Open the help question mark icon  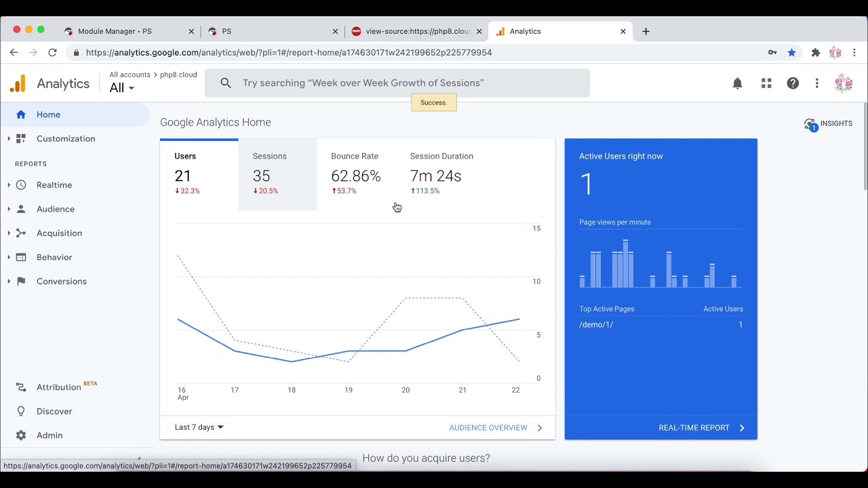[793, 83]
